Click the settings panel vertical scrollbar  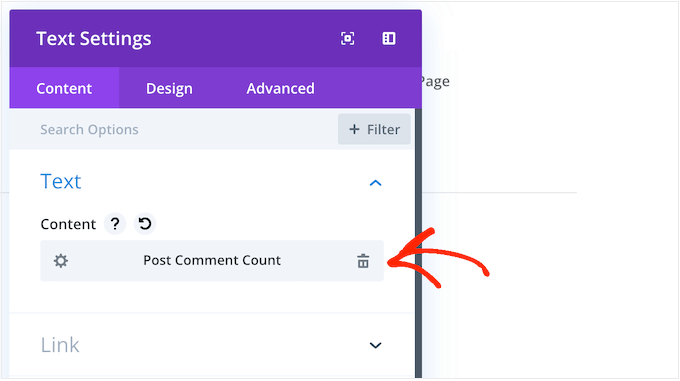(x=418, y=243)
